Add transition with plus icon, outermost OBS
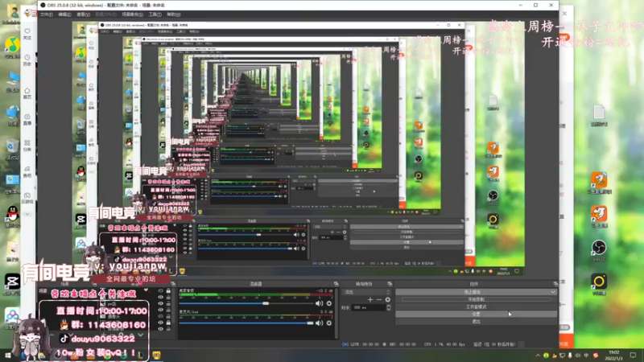The height and width of the screenshot is (362, 644). pos(370,299)
